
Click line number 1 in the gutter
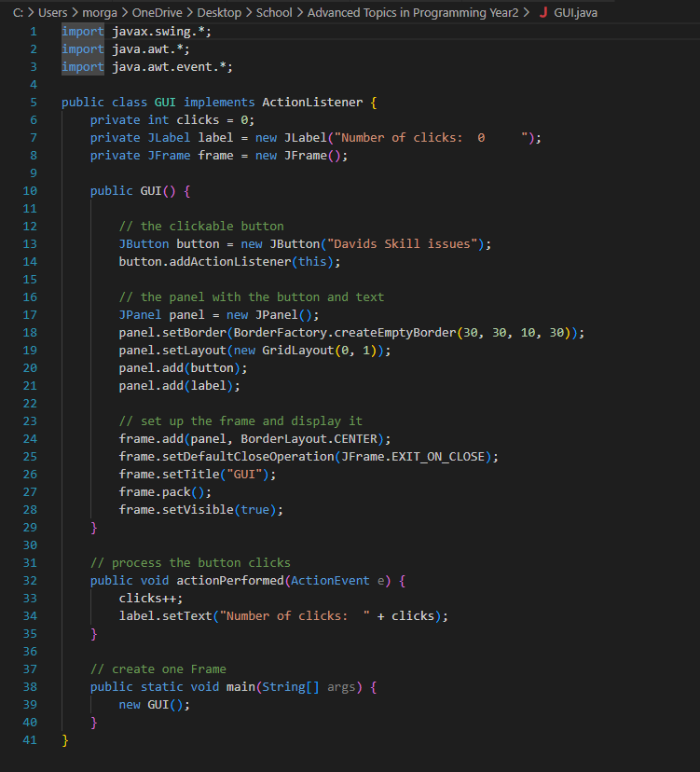pos(34,32)
